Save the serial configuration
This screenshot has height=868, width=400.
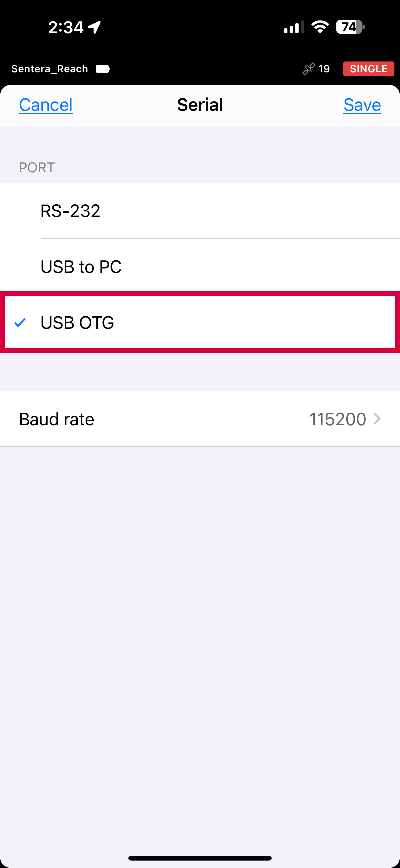click(362, 105)
